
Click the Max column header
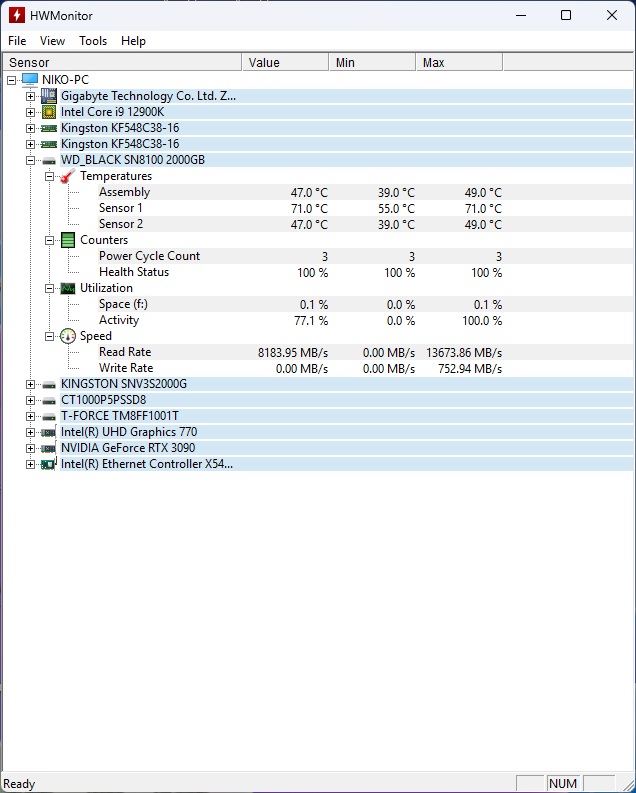coord(460,62)
